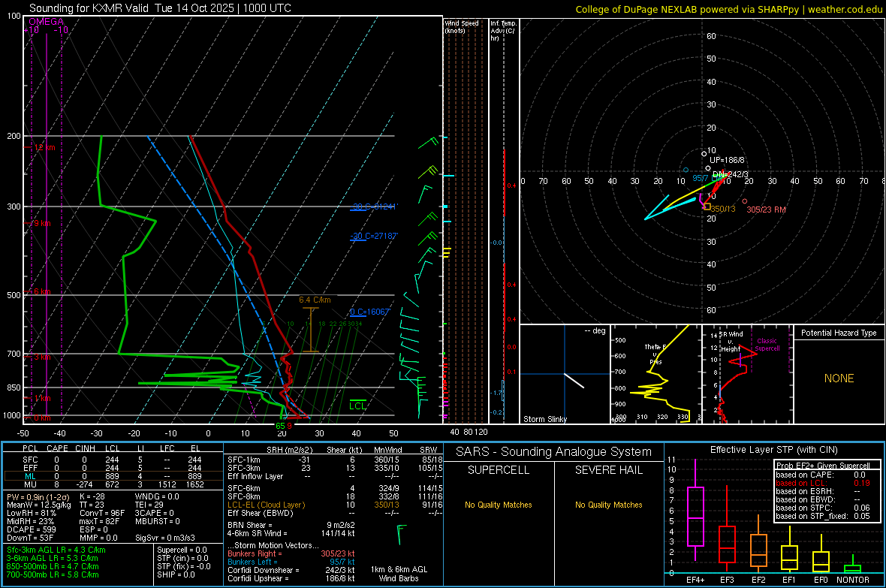Click the 'Wind Speed (knots)' panel header

click(462, 26)
